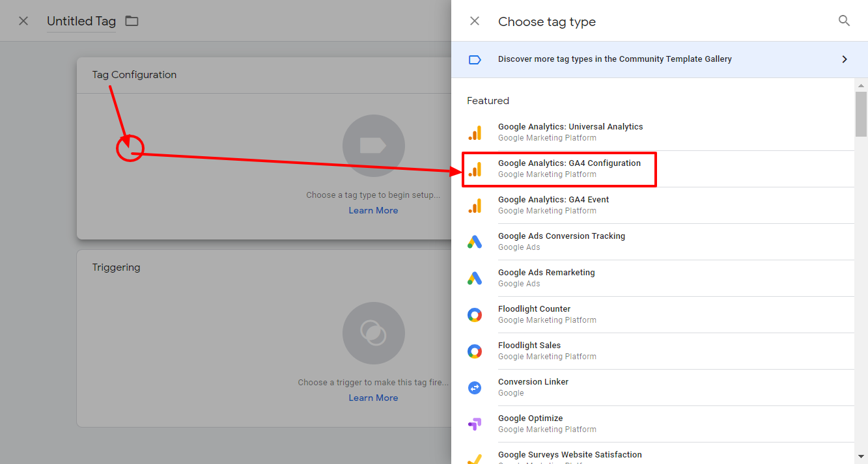Click the Tag Configuration heading
Image resolution: width=868 pixels, height=464 pixels.
pyautogui.click(x=134, y=75)
